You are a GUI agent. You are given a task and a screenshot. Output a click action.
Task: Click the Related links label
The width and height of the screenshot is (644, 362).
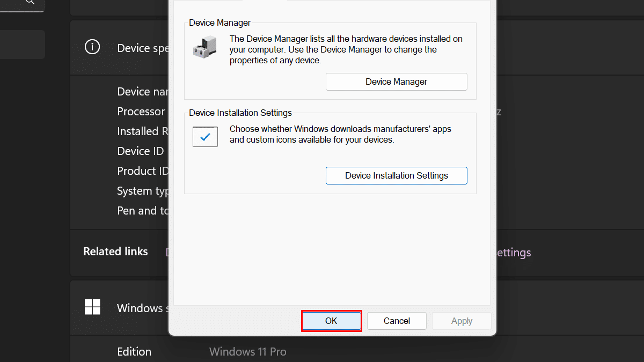pos(115,252)
